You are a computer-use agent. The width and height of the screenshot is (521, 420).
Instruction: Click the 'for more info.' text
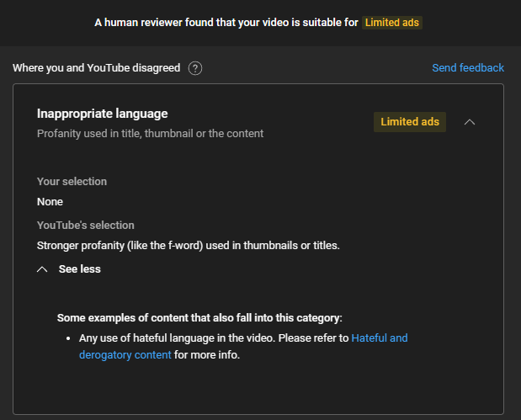[x=207, y=355]
